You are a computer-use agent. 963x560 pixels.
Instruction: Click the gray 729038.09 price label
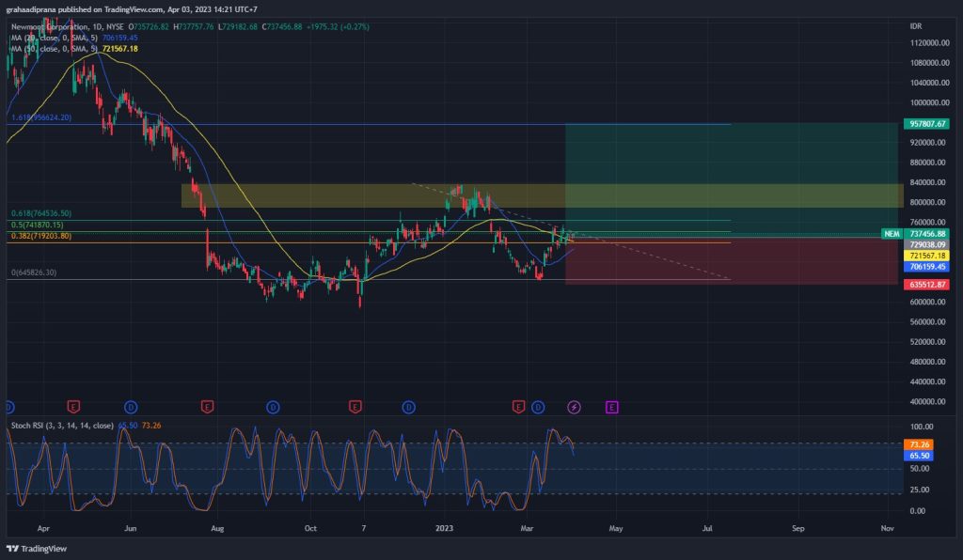pyautogui.click(x=927, y=244)
